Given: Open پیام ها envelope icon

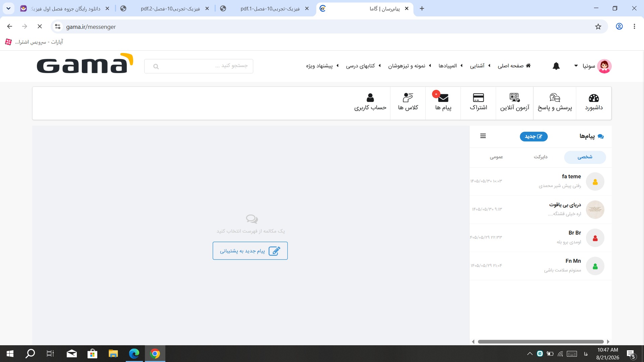Looking at the screenshot, I should click(x=443, y=98).
